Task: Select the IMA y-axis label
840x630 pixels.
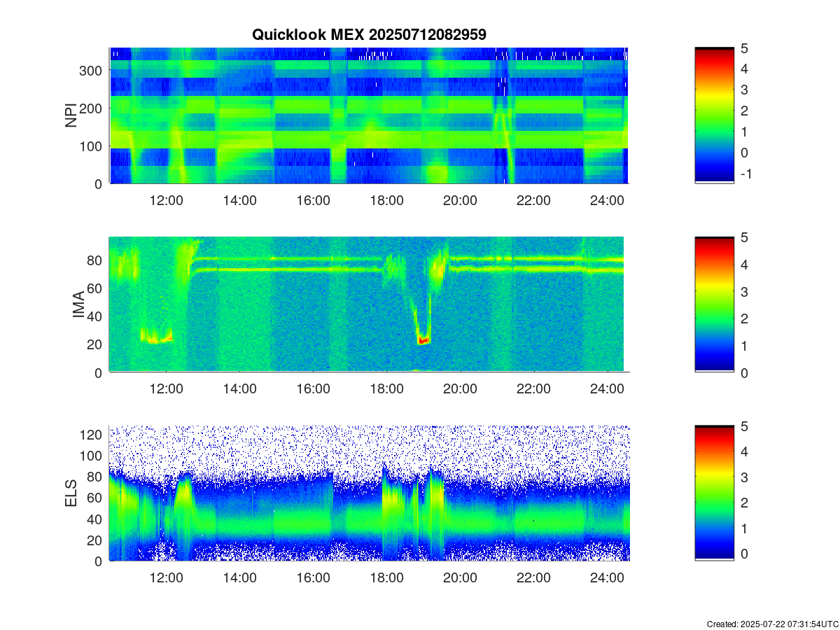Action: (78, 304)
